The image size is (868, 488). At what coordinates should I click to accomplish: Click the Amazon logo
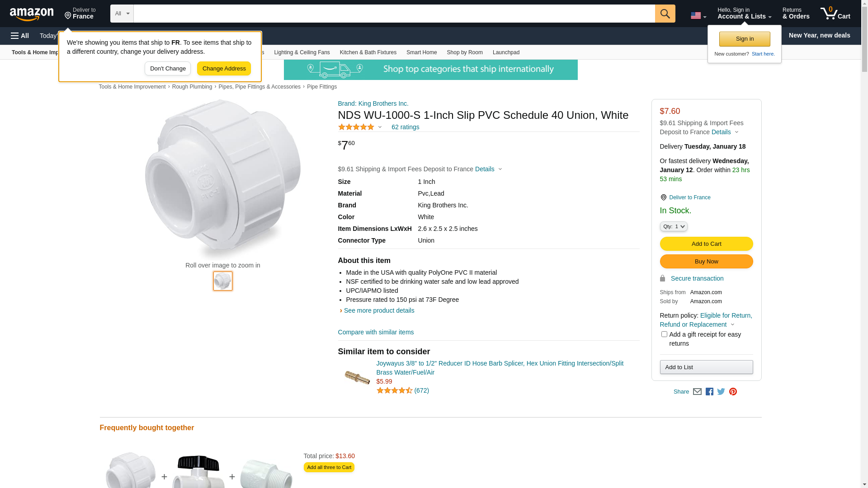(x=32, y=14)
